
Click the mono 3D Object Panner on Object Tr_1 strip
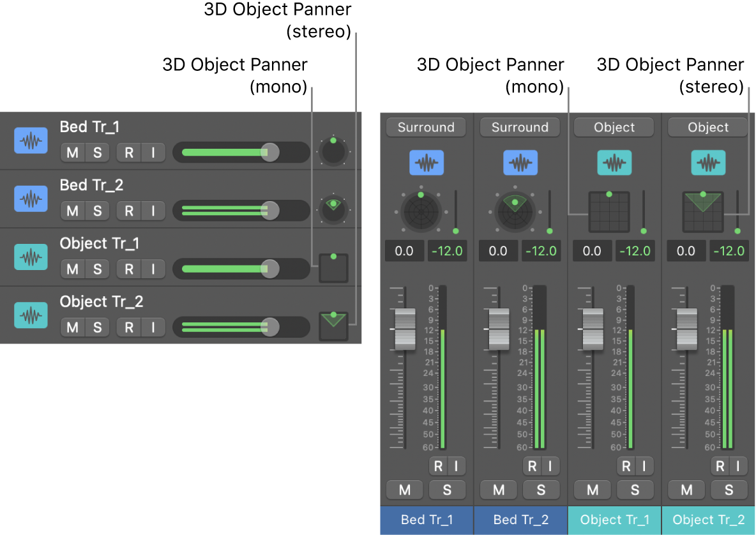pyautogui.click(x=610, y=211)
